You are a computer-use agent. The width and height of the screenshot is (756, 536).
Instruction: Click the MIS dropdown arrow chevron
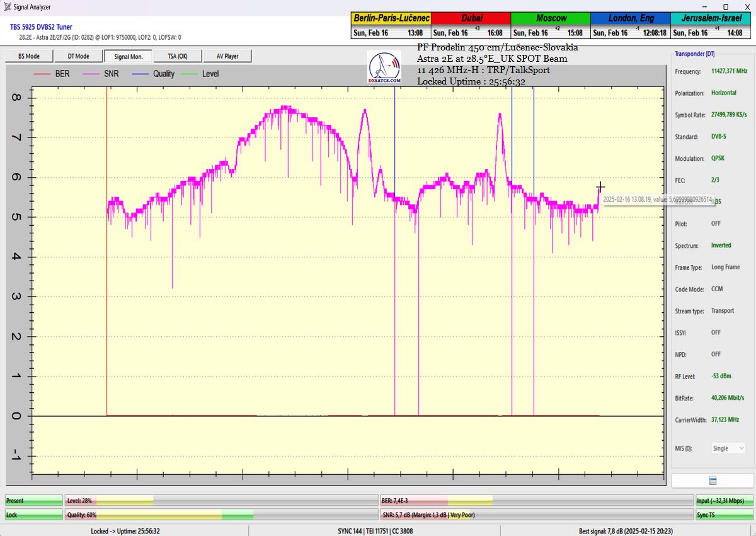tap(740, 448)
